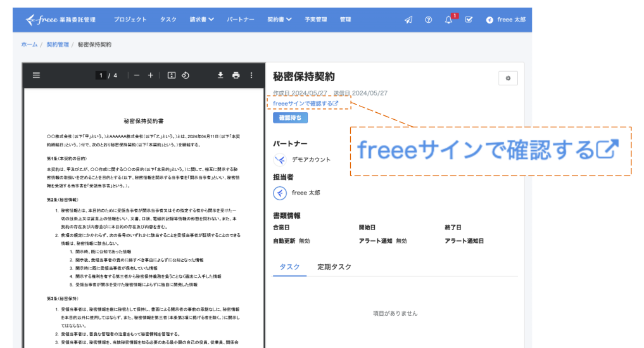
Task: Go to 契約管理 breadcrumb link
Action: [58, 44]
